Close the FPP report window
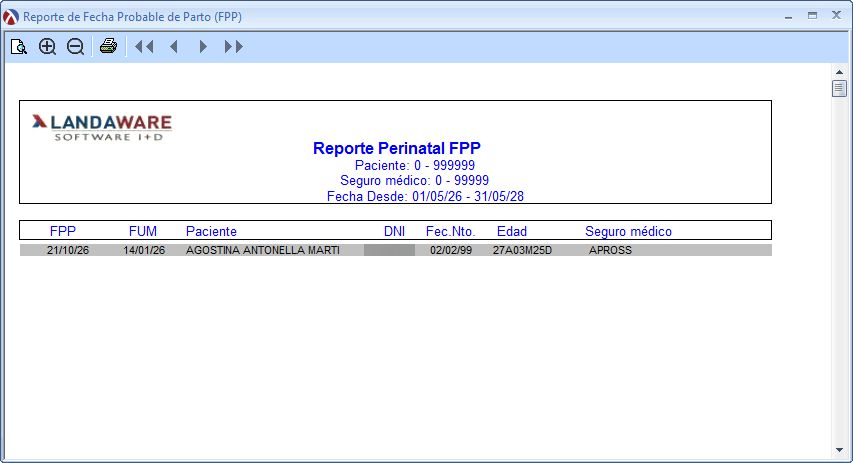Viewport: 853px width, 463px height. 837,15
